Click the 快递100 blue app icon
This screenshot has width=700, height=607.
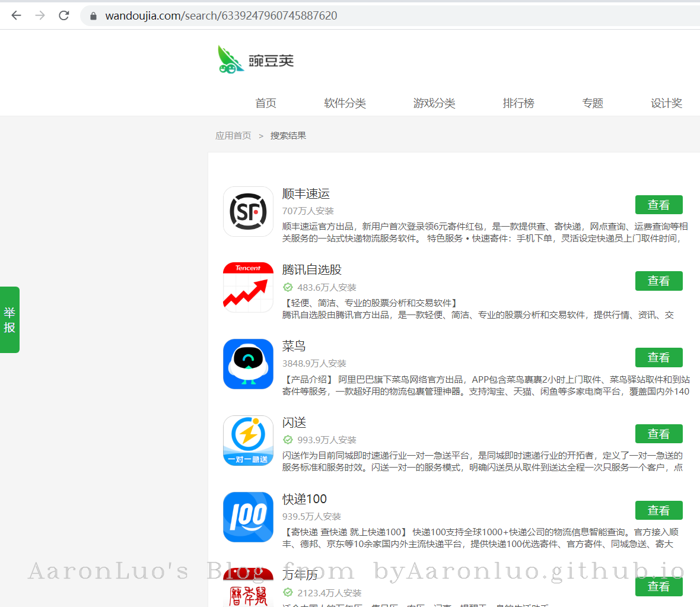[x=248, y=517]
